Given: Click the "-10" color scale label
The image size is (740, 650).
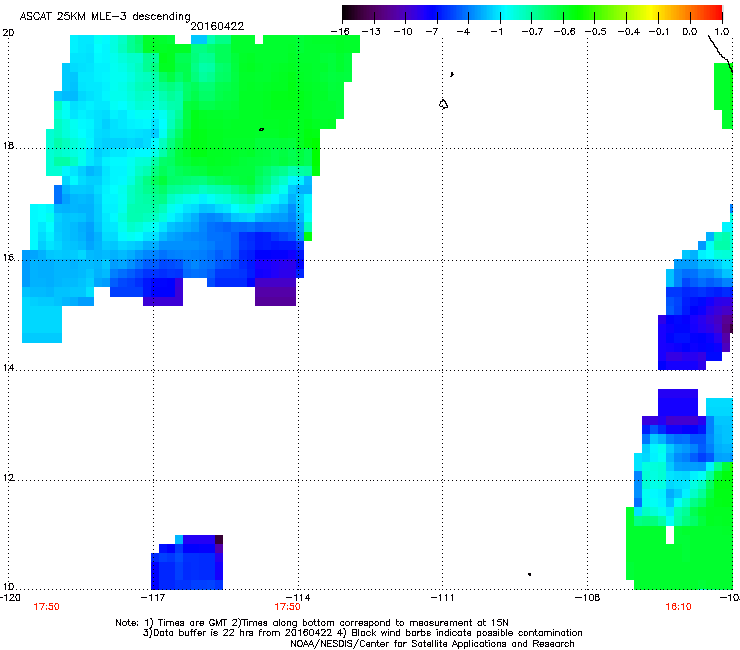Looking at the screenshot, I should (403, 32).
